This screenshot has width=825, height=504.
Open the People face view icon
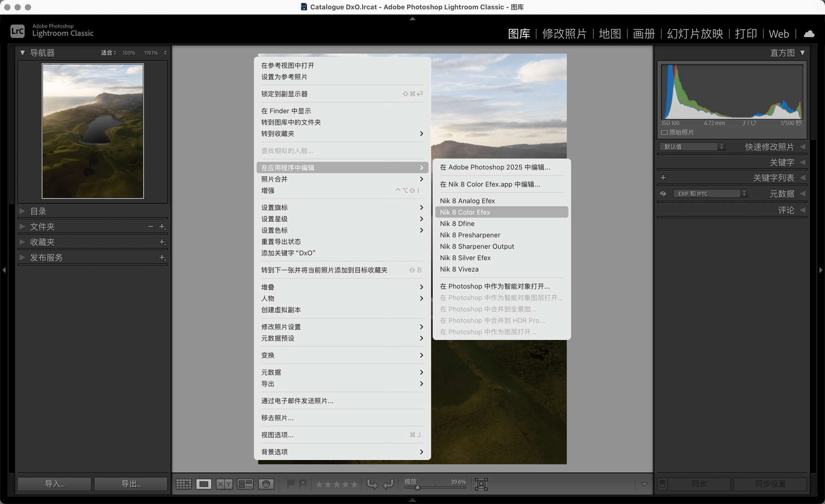[x=266, y=484]
